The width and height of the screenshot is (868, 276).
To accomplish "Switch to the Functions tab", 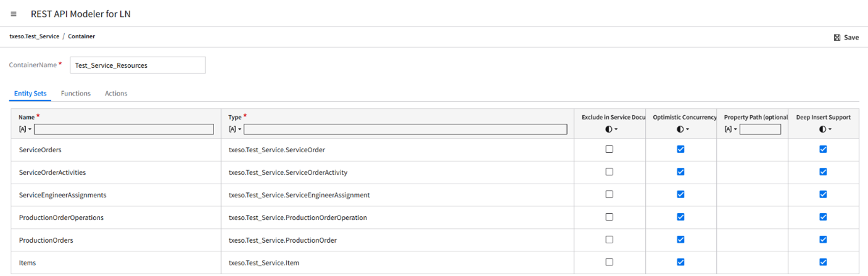I will pos(76,94).
